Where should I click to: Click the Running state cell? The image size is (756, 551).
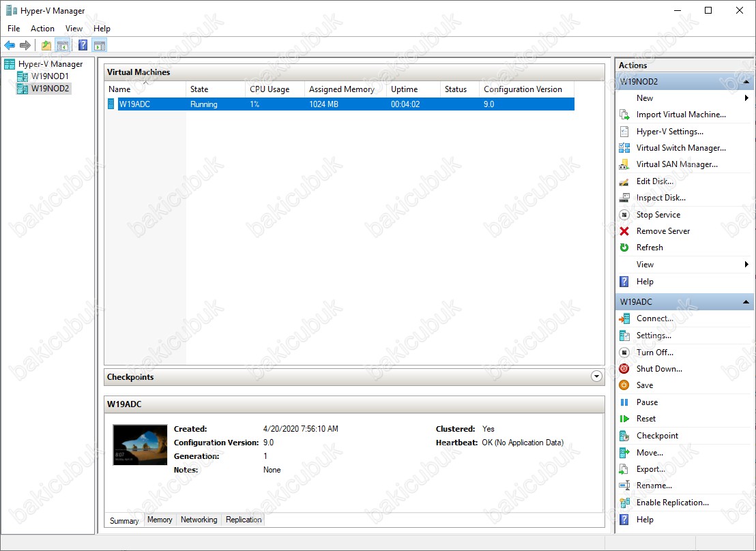(204, 104)
